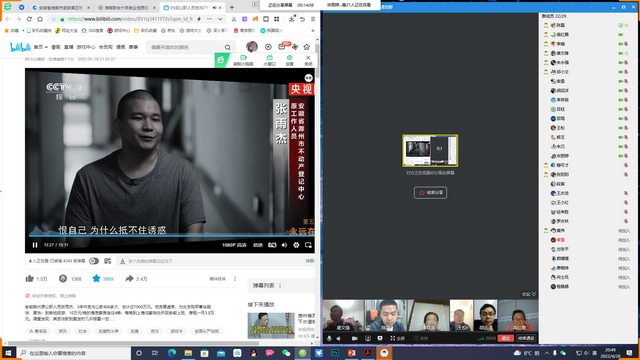Image resolution: width=640 pixels, height=360 pixels.
Task: Open 收藏 favorites star in bookmarks bar
Action: (11, 31)
